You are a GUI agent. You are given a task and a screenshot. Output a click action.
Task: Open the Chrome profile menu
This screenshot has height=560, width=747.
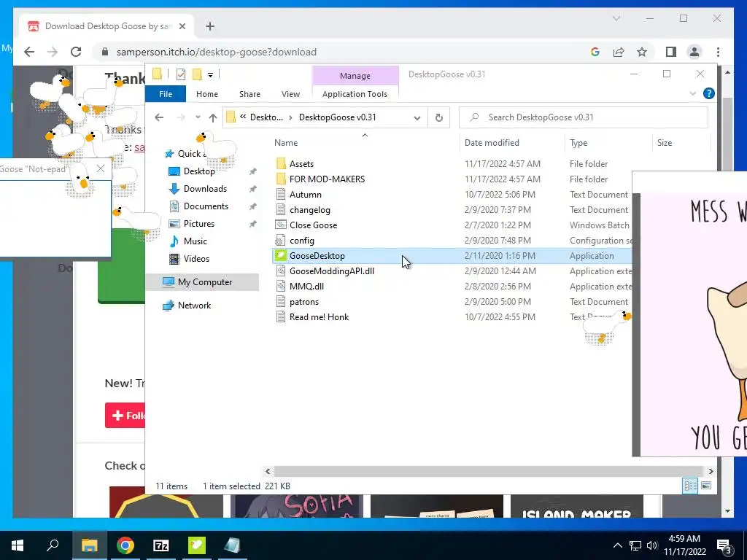(694, 52)
